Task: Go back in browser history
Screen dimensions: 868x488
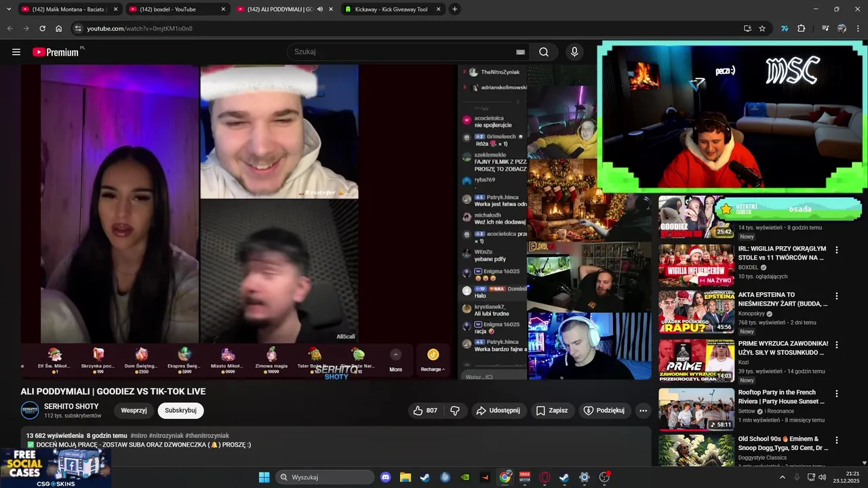Action: coord(9,28)
